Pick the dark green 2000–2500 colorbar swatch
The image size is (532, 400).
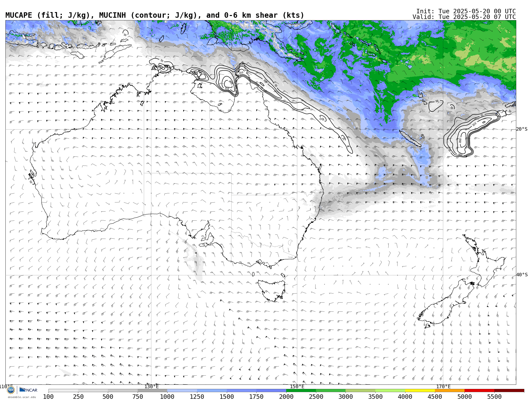[x=301, y=391]
